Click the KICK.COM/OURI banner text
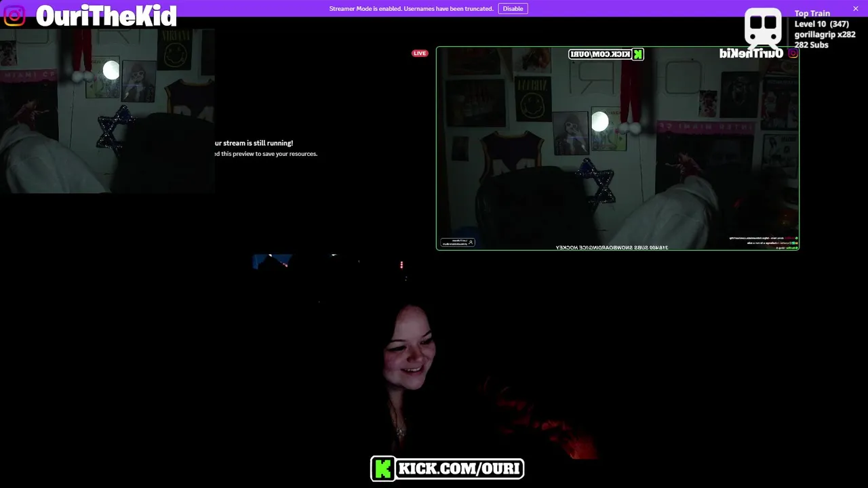The image size is (868, 488). [x=459, y=468]
